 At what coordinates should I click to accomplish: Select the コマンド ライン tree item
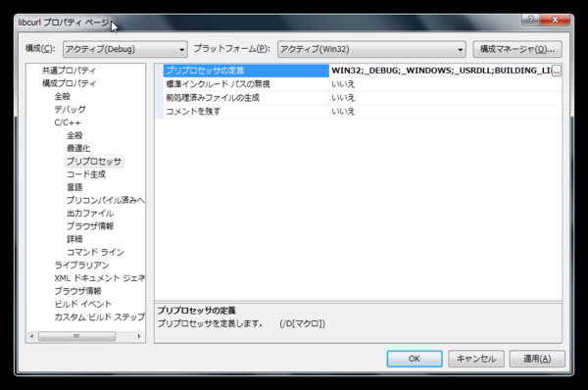[95, 252]
